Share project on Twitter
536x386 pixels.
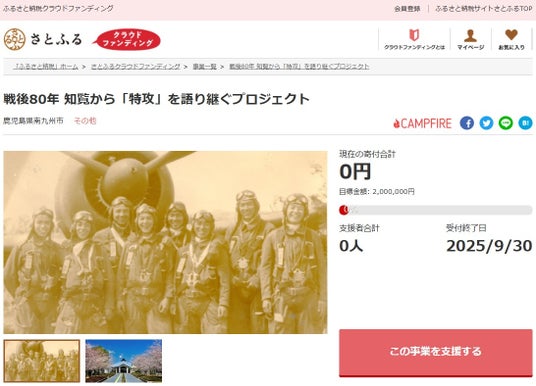pos(486,123)
